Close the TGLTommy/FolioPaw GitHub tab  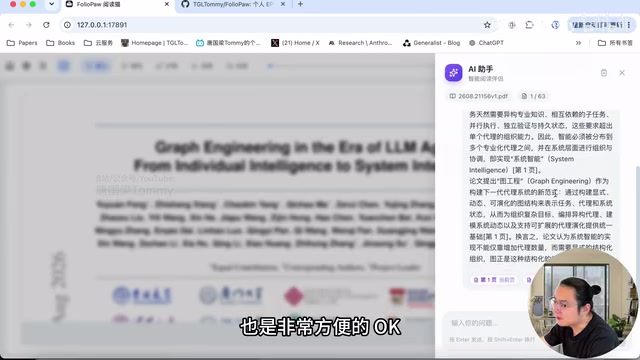tap(283, 4)
